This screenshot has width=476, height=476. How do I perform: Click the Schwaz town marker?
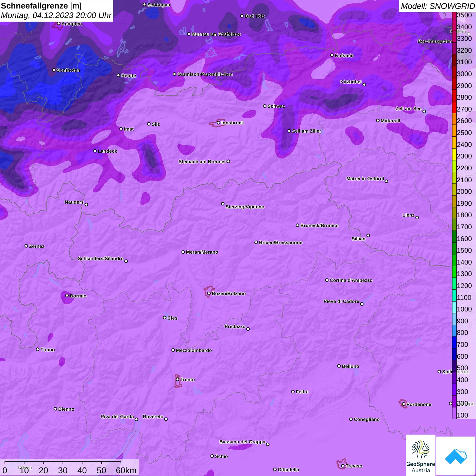tap(265, 106)
